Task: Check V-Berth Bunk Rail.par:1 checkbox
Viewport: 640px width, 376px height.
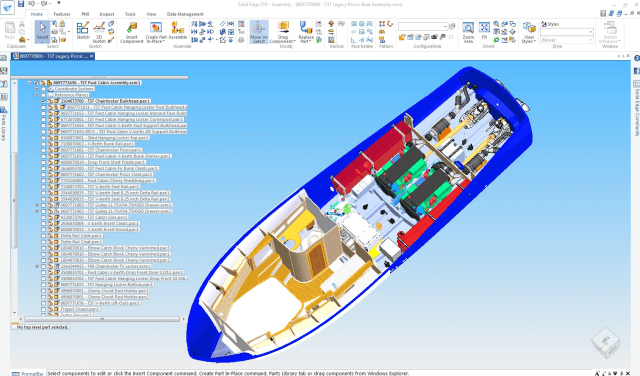Action: 44,144
